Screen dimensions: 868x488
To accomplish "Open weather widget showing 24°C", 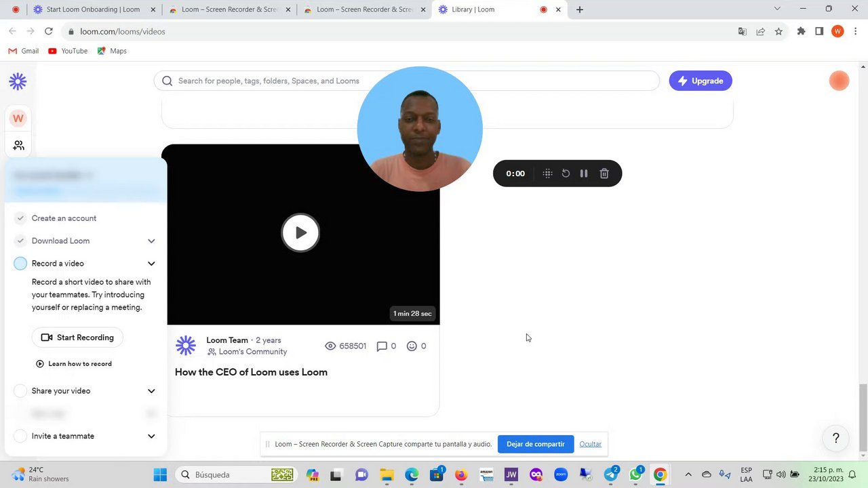I will [41, 474].
